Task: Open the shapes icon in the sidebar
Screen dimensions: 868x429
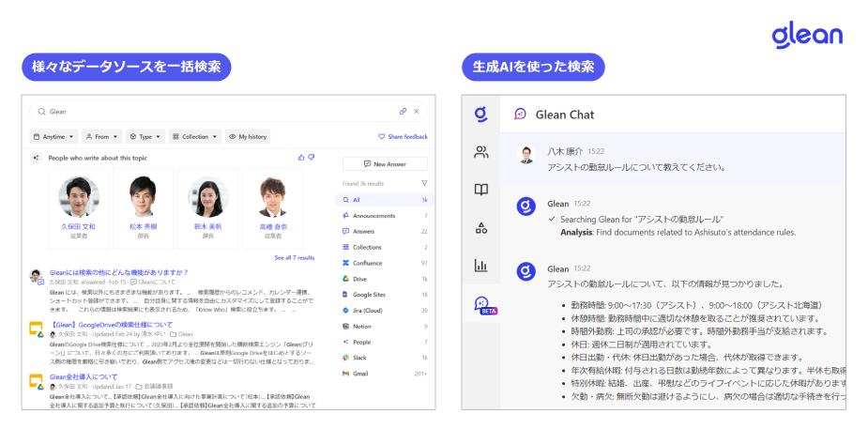Action: [480, 227]
